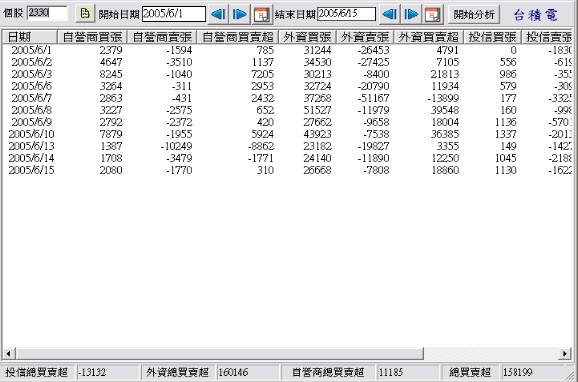The width and height of the screenshot is (578, 382).
Task: Click the document icon next to stock code
Action: (x=85, y=14)
